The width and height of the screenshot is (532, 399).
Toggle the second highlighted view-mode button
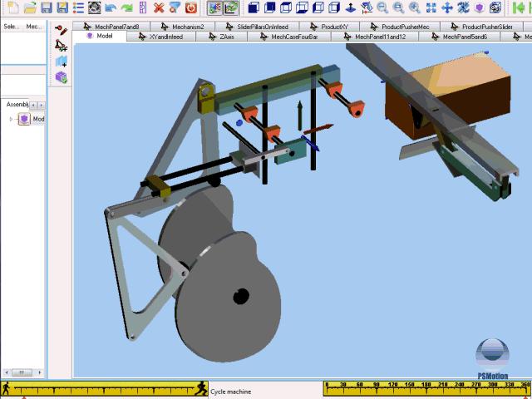(x=230, y=7)
